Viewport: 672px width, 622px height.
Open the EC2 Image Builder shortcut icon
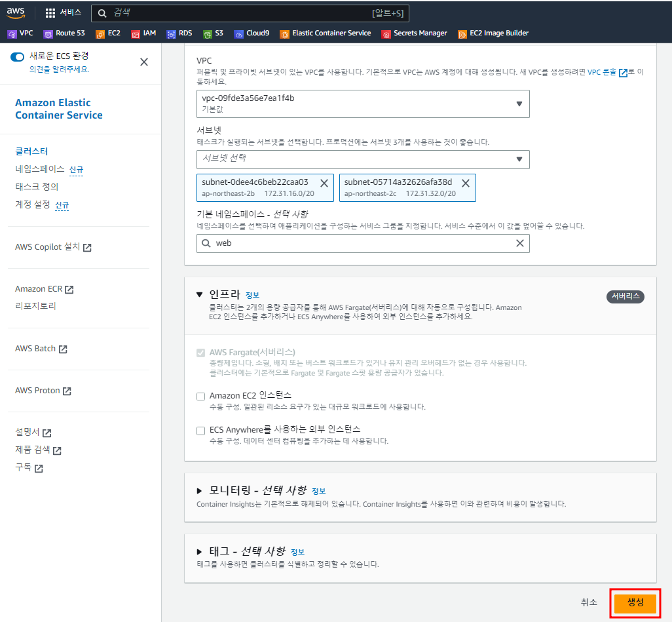pos(462,34)
